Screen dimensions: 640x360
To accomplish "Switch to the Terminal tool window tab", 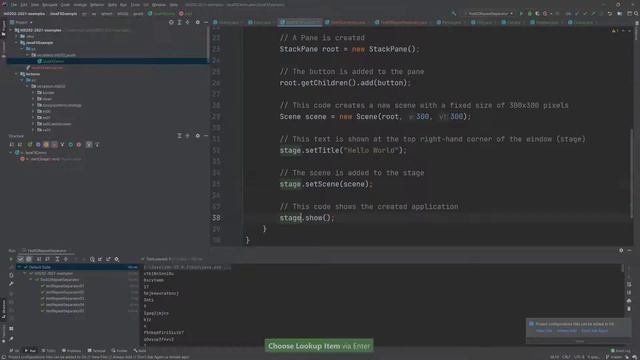I will click(x=97, y=351).
